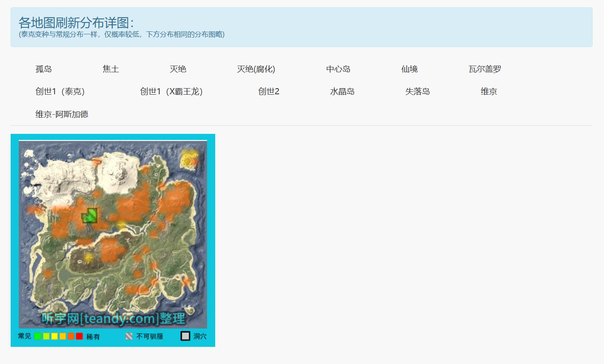Click the 常见 legend label
This screenshot has height=364, width=604.
click(25, 336)
